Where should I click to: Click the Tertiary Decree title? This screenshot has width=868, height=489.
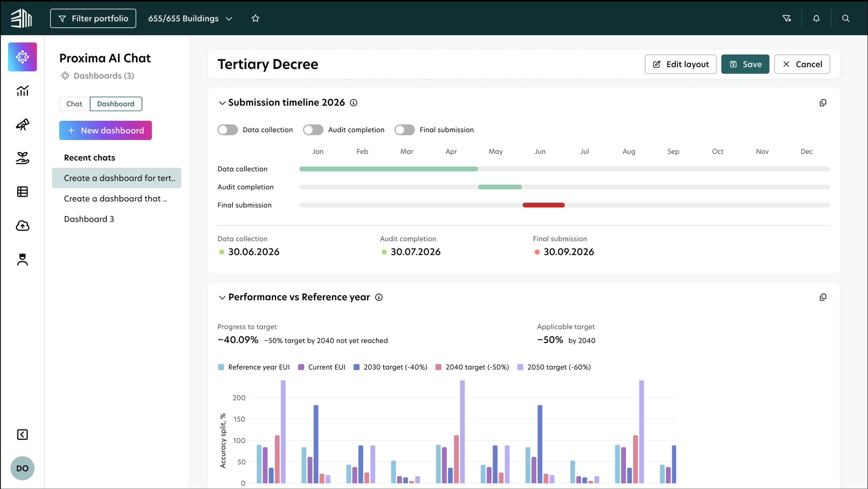point(268,64)
